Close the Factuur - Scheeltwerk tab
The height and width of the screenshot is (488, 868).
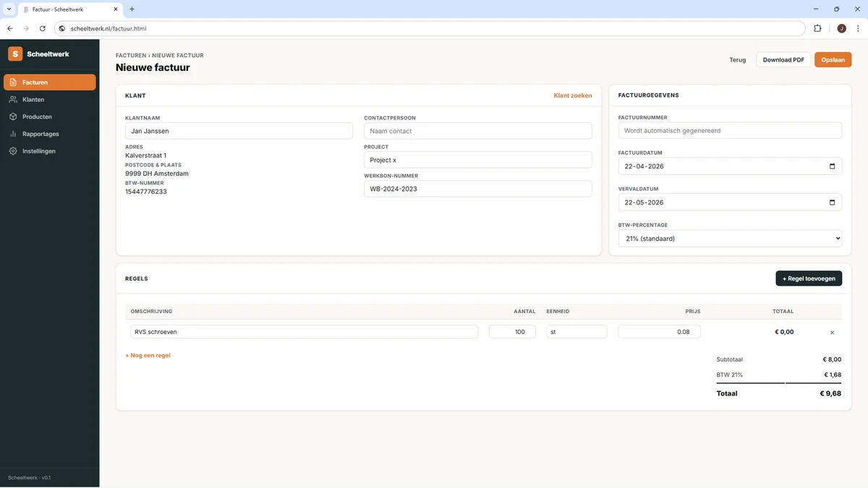point(116,9)
